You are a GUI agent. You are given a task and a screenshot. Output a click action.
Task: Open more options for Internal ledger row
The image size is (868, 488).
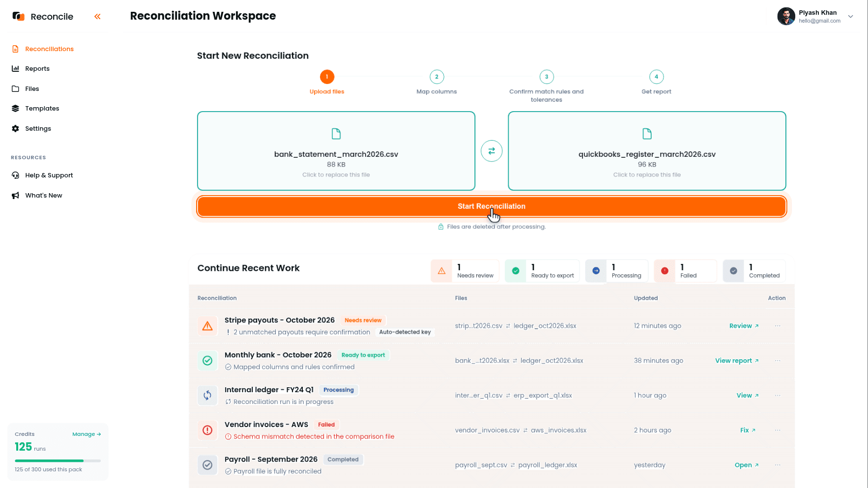click(778, 395)
